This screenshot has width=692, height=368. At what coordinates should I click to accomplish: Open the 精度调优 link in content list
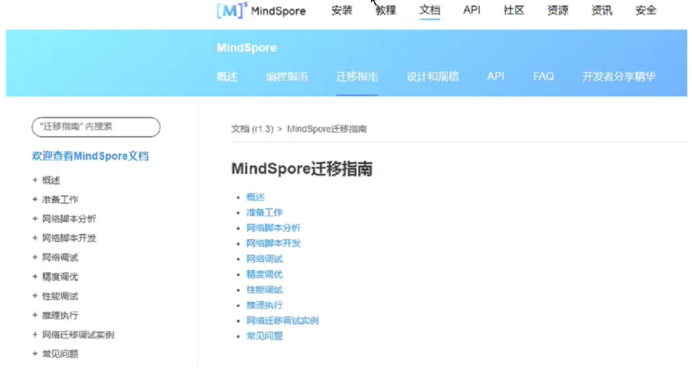tap(264, 274)
